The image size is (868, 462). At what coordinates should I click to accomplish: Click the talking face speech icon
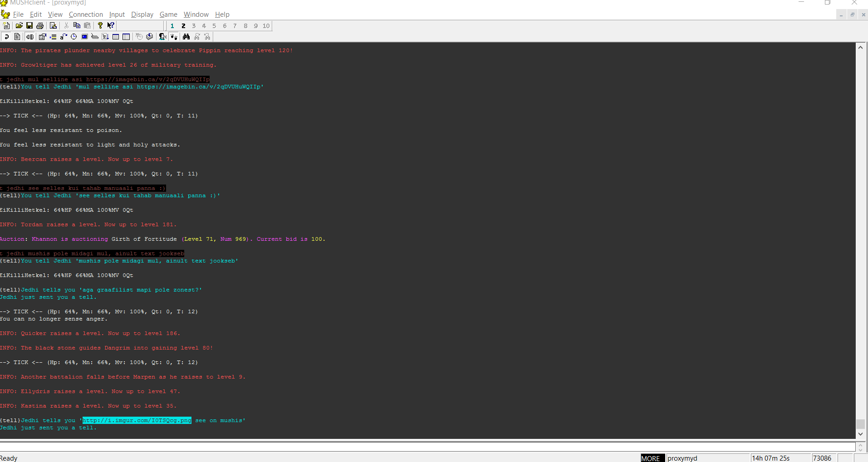tap(162, 37)
